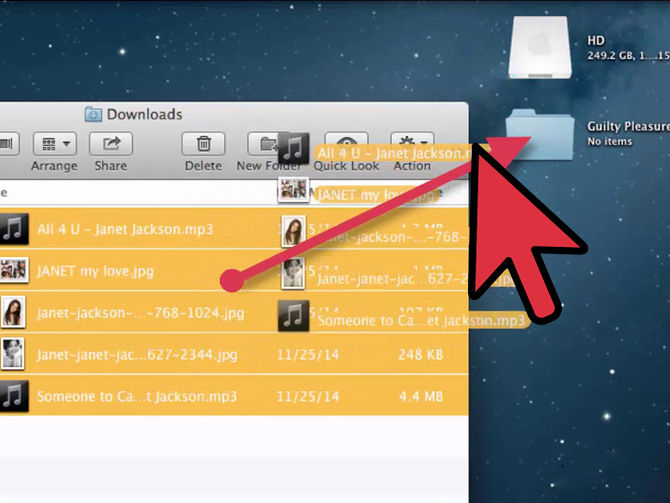
Task: Click music note icon of All 4 U file
Action: (x=13, y=229)
